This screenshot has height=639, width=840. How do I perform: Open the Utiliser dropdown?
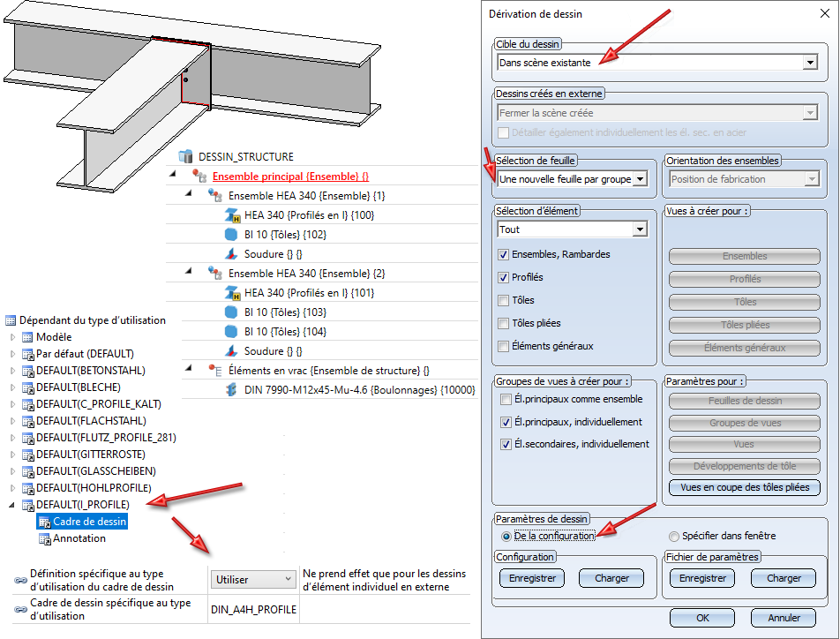click(253, 580)
